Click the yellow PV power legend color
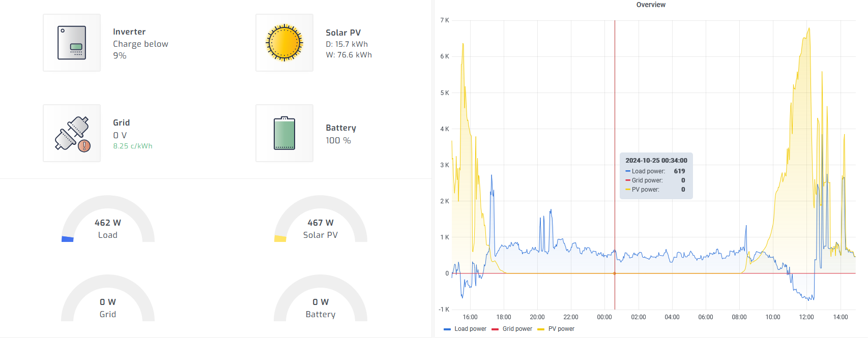The height and width of the screenshot is (338, 868). click(x=541, y=329)
